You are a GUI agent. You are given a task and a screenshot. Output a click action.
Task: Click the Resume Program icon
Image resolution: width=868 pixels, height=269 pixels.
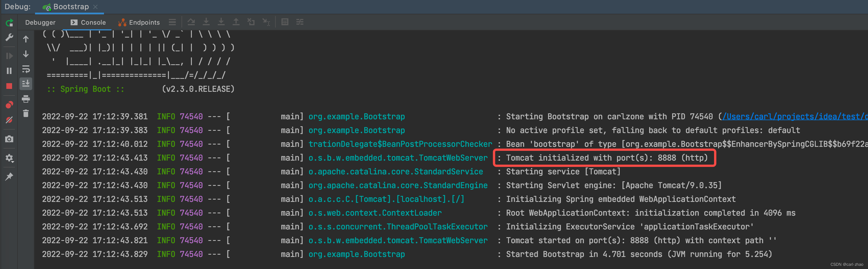click(x=9, y=56)
